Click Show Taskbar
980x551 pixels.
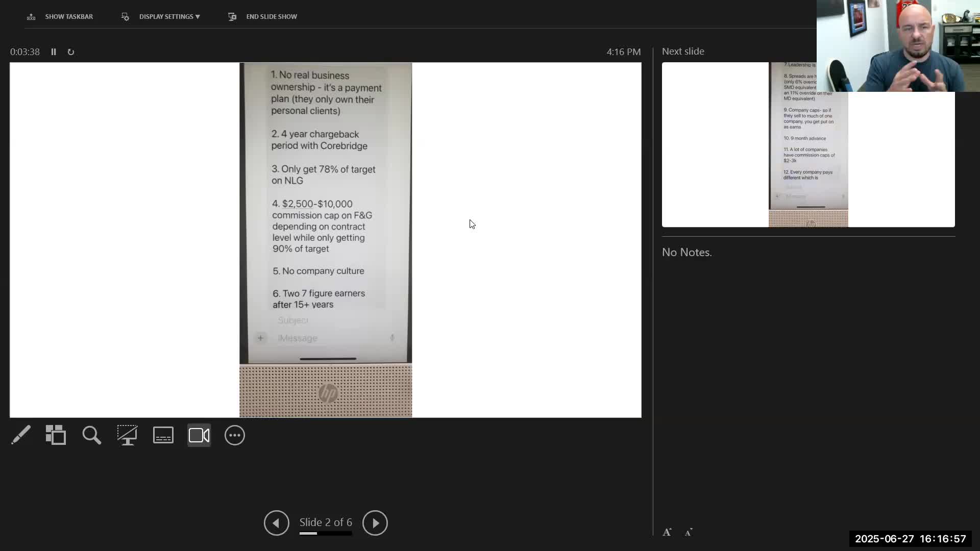[68, 17]
